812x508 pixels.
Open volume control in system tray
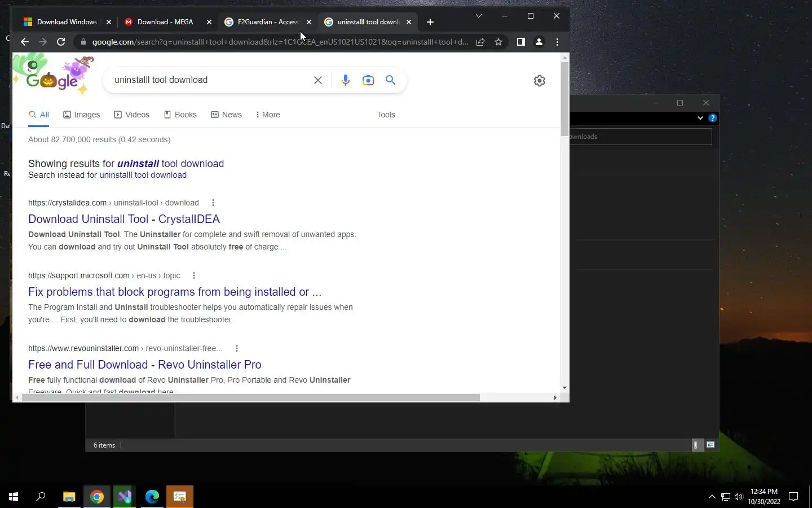tap(739, 497)
